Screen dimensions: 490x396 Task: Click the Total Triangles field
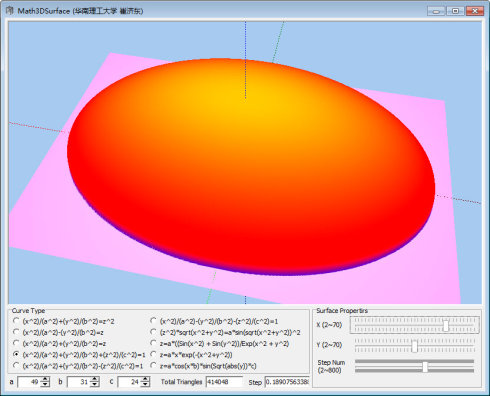click(x=224, y=382)
